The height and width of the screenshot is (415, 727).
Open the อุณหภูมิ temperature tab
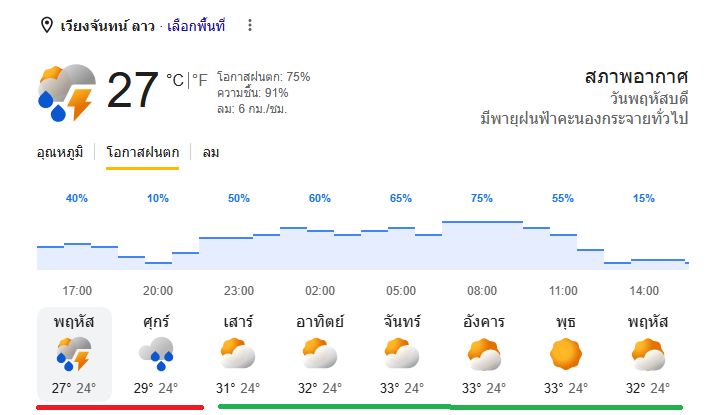click(x=60, y=153)
